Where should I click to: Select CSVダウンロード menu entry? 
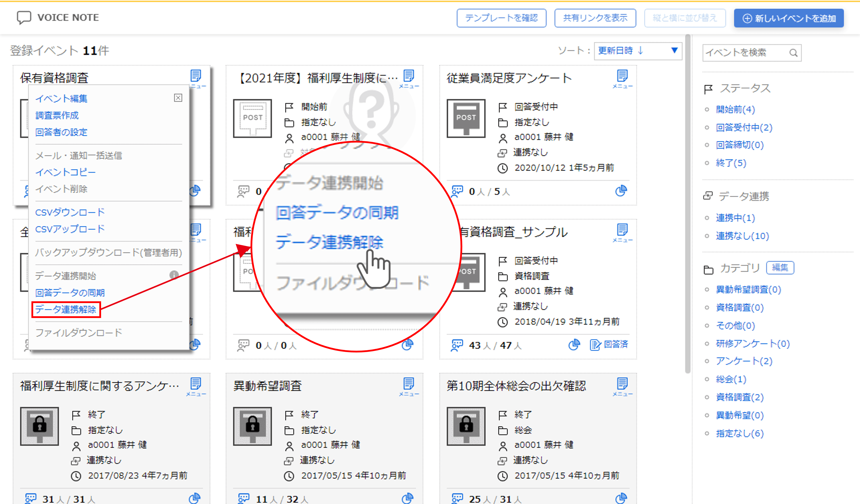(x=70, y=212)
